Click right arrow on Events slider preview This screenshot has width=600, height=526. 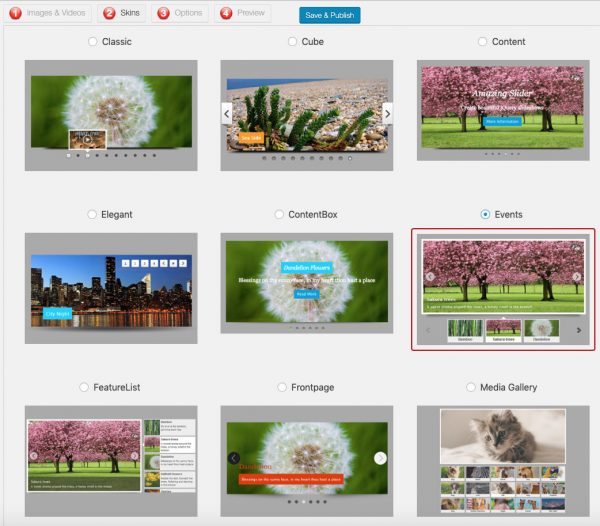pyautogui.click(x=576, y=277)
